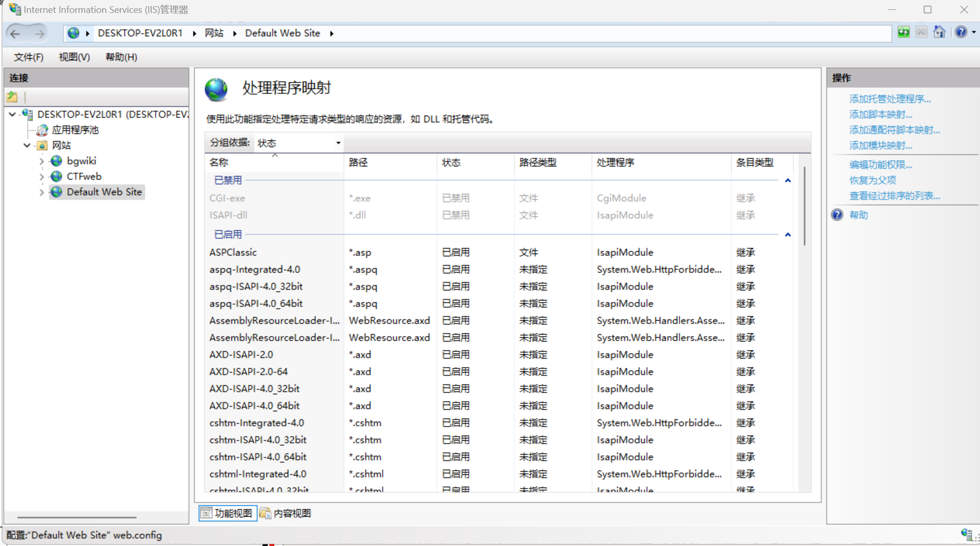Collapse the 已禁用 group
980x546 pixels.
[x=788, y=180]
